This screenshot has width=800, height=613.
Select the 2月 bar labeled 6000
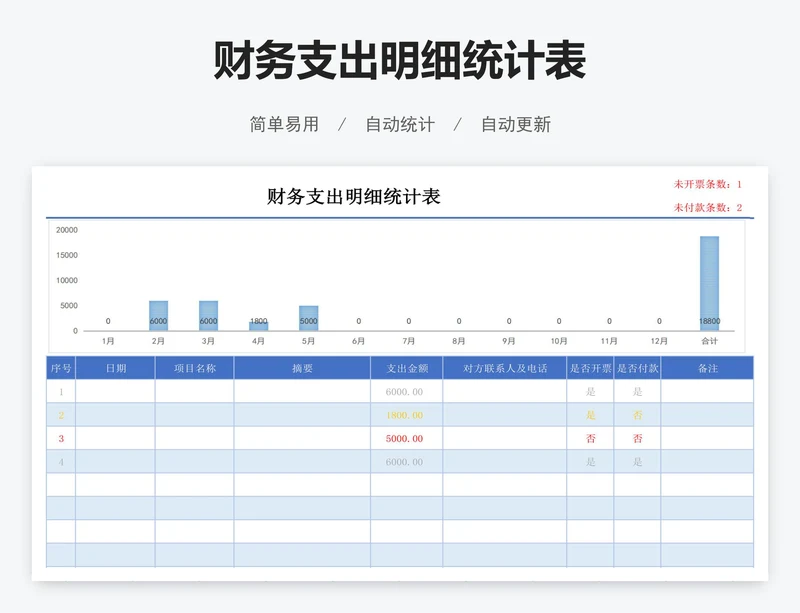coord(158,315)
